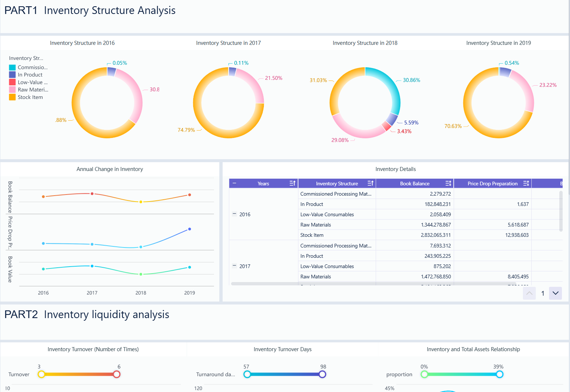The height and width of the screenshot is (392, 570).
Task: Sort the Price Drop Preparation column
Action: pyautogui.click(x=526, y=183)
